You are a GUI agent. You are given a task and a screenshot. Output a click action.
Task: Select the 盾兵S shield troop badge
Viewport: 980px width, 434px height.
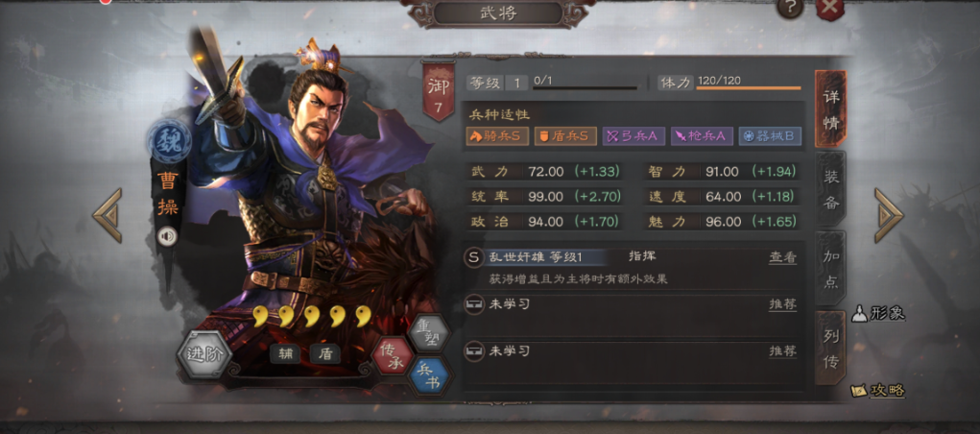point(565,136)
